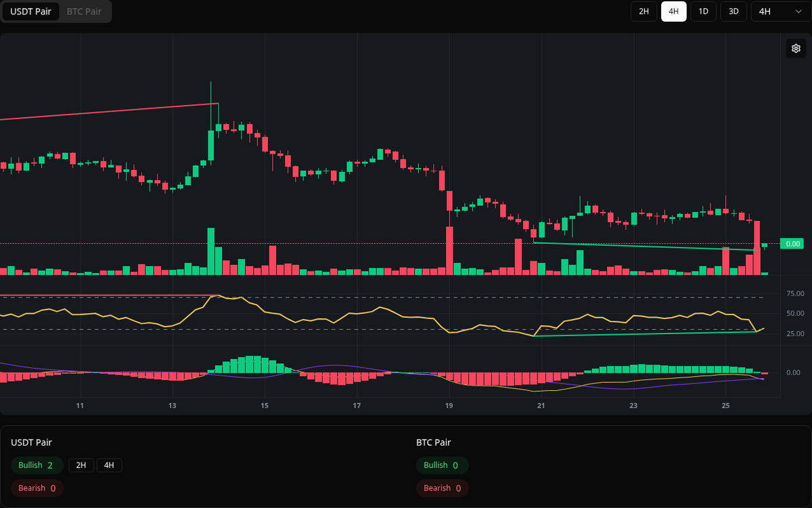Select the 2H timeframe button

(x=643, y=12)
